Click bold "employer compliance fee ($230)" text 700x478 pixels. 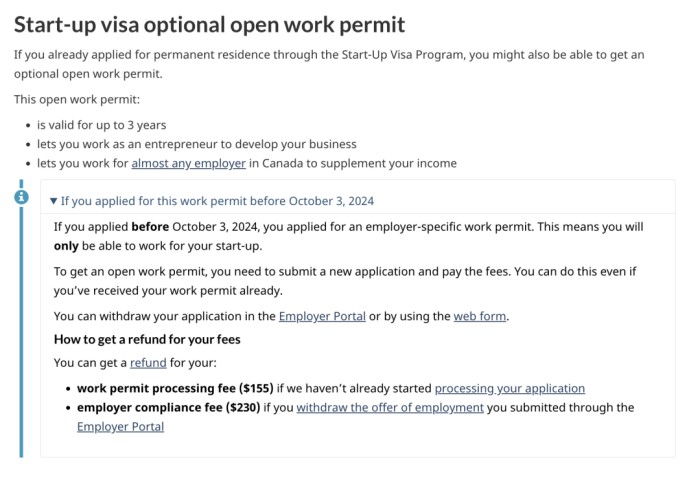pyautogui.click(x=168, y=407)
